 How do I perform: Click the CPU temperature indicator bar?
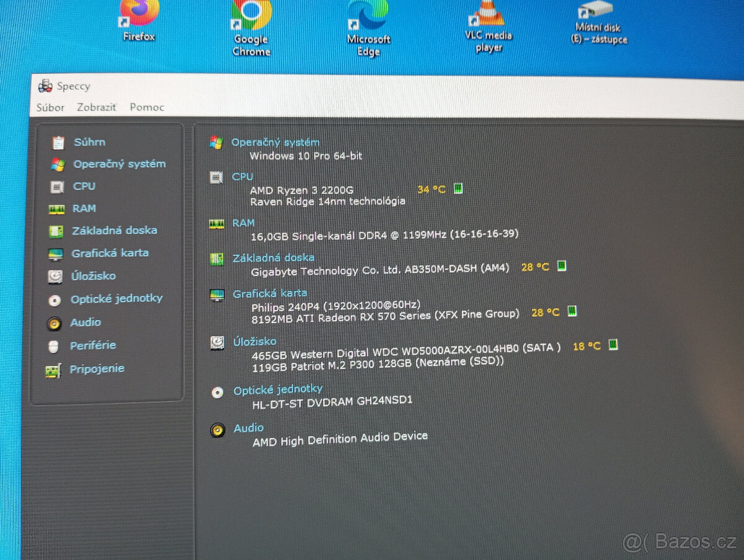[x=458, y=189]
